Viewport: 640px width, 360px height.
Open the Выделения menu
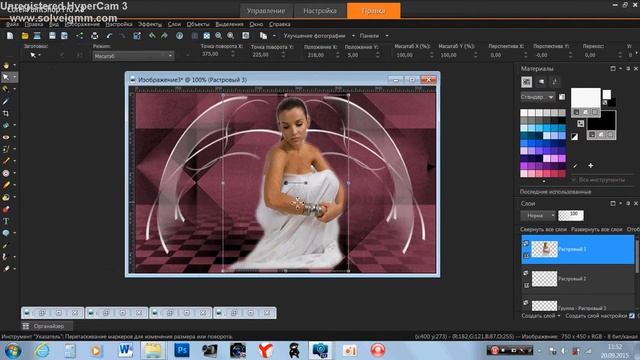tap(229, 24)
